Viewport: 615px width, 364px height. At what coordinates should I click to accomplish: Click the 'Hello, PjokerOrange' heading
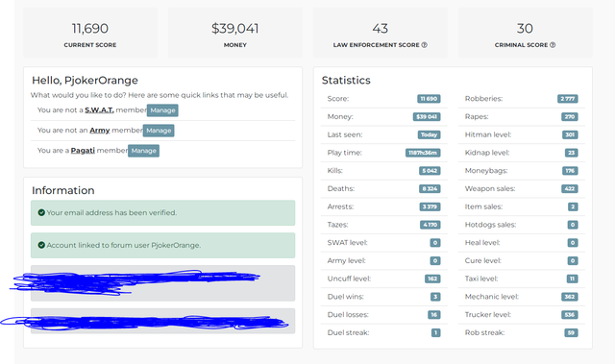(x=85, y=81)
